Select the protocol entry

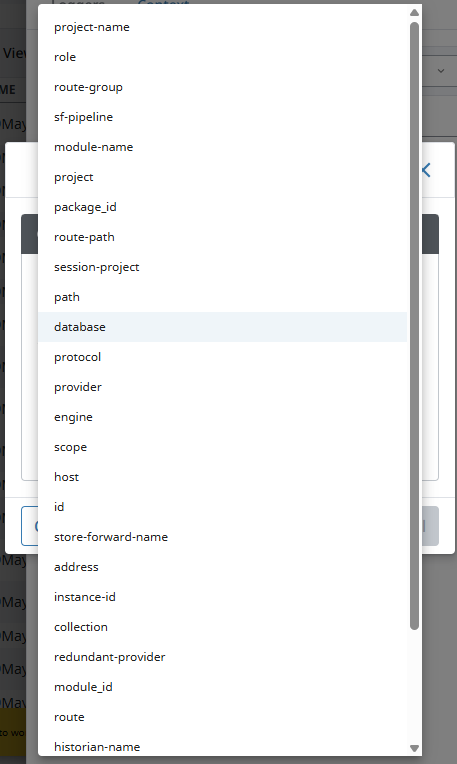222,357
